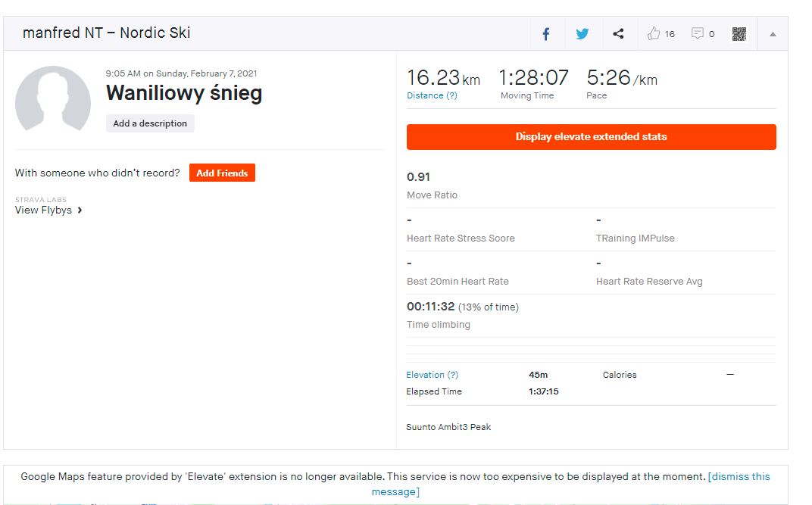The width and height of the screenshot is (812, 505).
Task: Show the QR code for activity
Action: click(739, 34)
